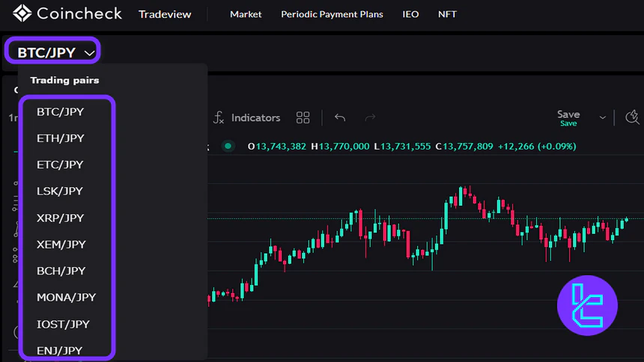The width and height of the screenshot is (644, 362).
Task: Click the open price value 13,743,382
Action: click(x=281, y=147)
